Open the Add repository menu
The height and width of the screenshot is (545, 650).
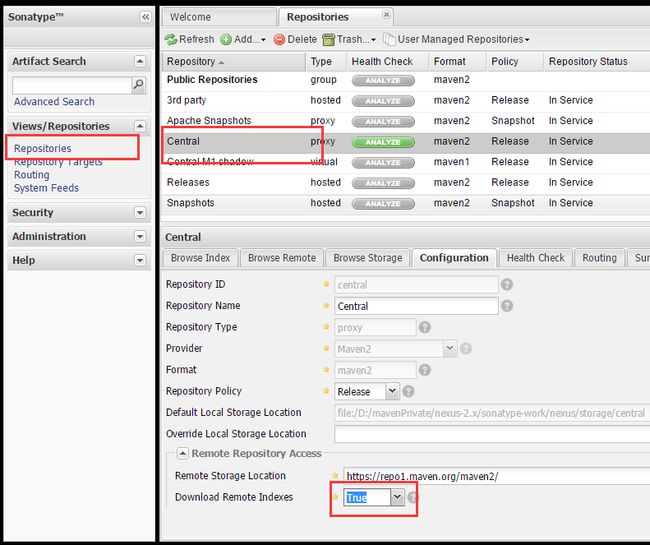pyautogui.click(x=243, y=39)
